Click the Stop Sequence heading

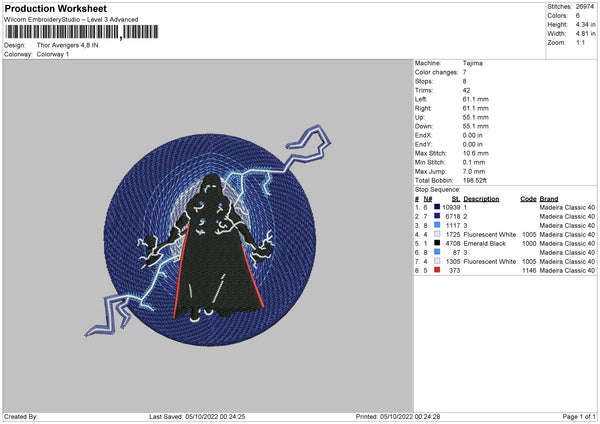click(x=437, y=190)
